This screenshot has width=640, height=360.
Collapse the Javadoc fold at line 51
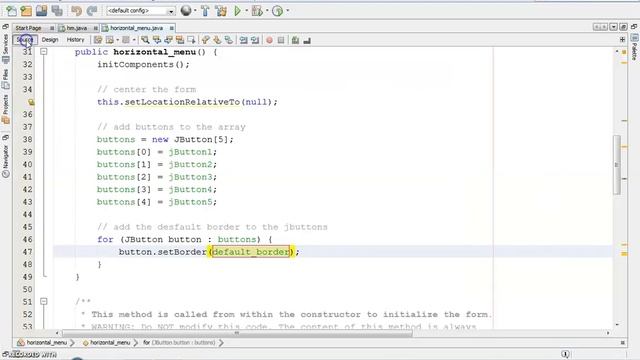click(44, 302)
